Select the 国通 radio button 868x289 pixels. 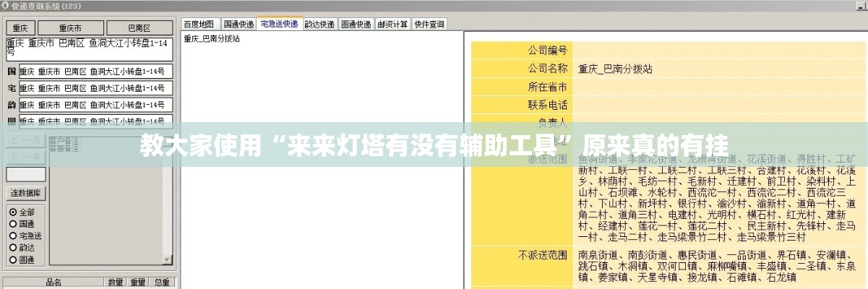click(x=12, y=224)
